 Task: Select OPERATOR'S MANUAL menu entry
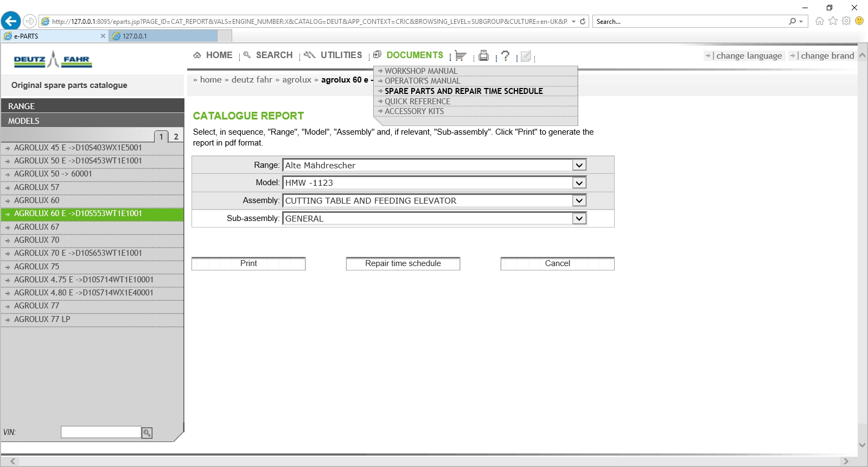(x=422, y=81)
